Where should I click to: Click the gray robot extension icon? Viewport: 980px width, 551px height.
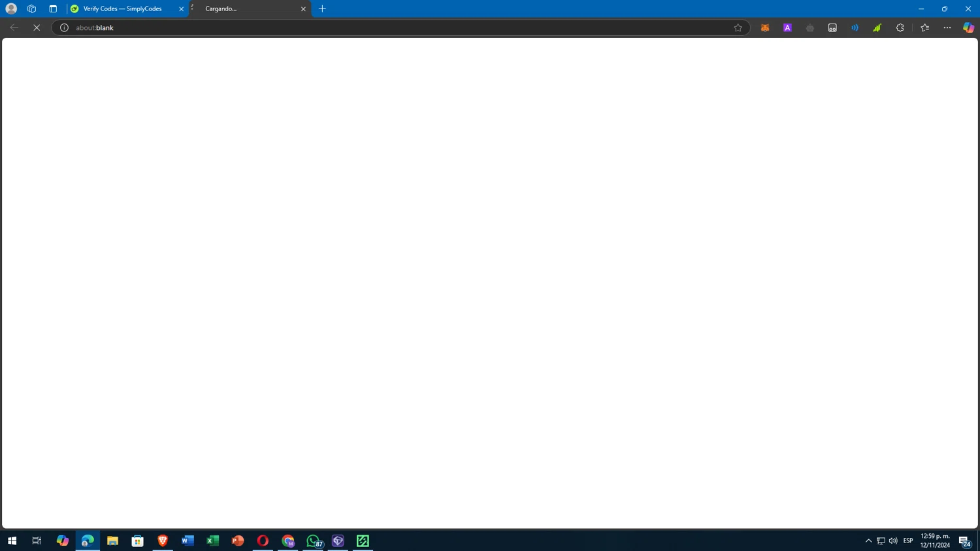(809, 28)
